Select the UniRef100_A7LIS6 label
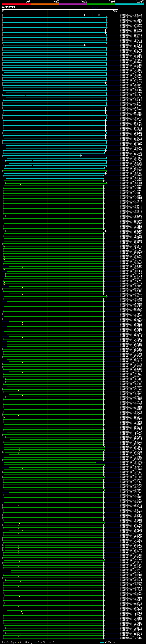Image resolution: width=146 pixels, height=644 pixels. [x=131, y=70]
